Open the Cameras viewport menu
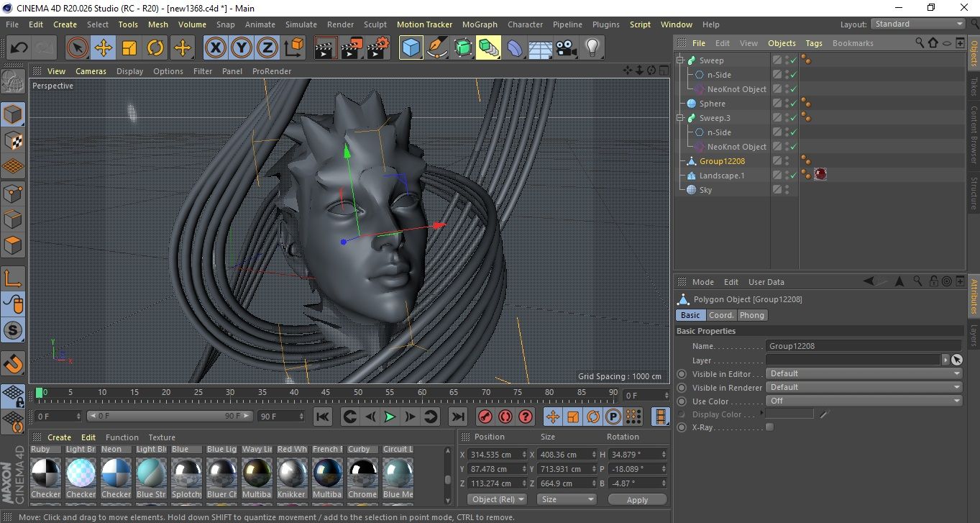This screenshot has height=523, width=980. point(91,71)
